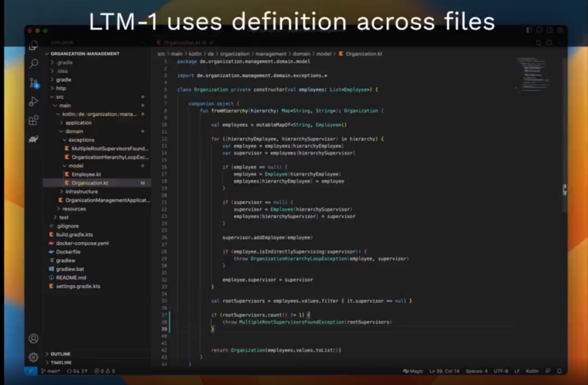Expand the TIMELINE section
Viewport: 588px width, 385px height.
[x=61, y=362]
